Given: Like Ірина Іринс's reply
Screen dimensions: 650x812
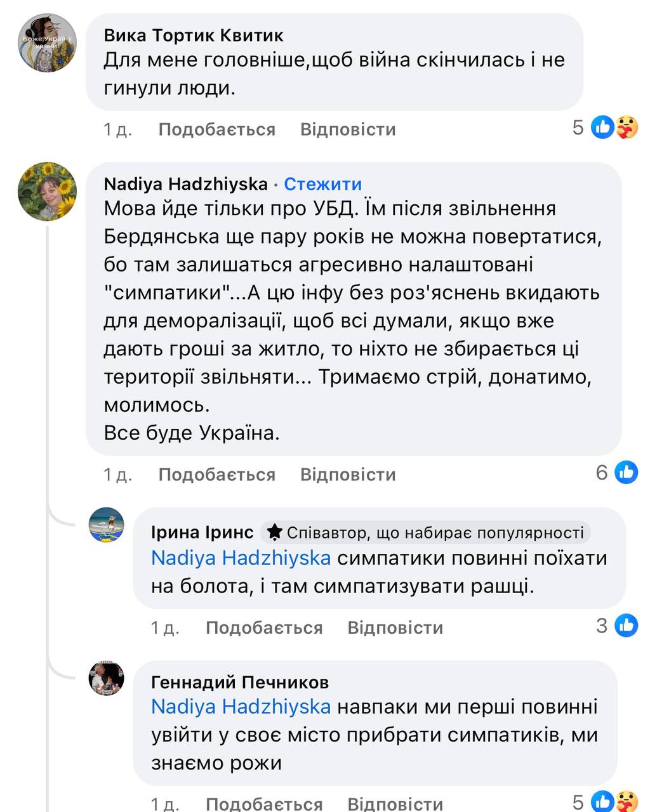Looking at the screenshot, I should (264, 627).
